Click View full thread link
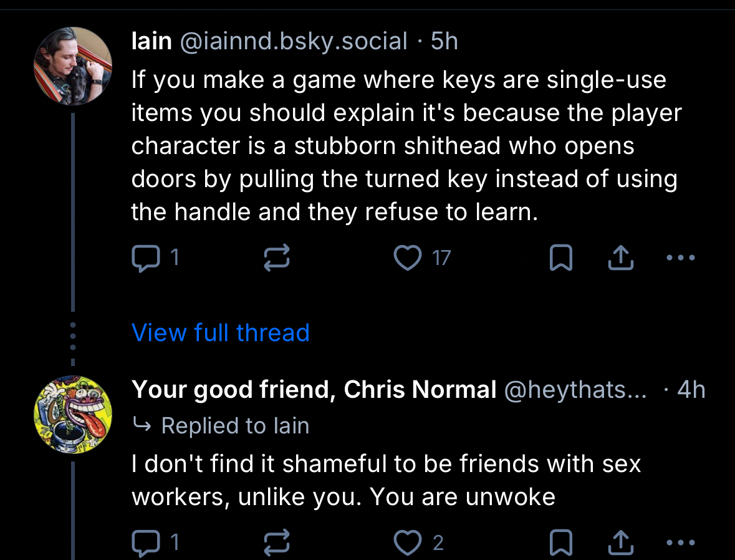 pyautogui.click(x=221, y=332)
